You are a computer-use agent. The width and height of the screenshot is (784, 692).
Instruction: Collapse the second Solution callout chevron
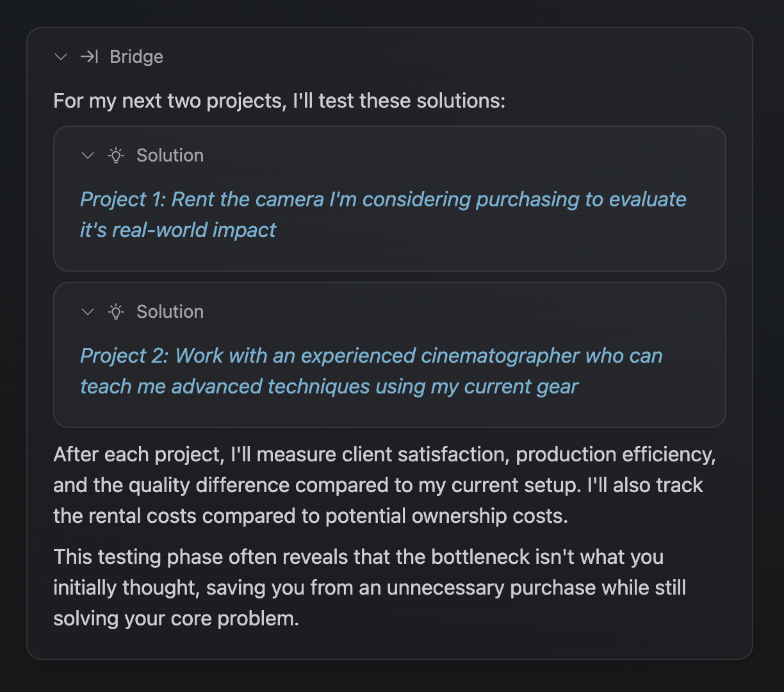(x=88, y=312)
